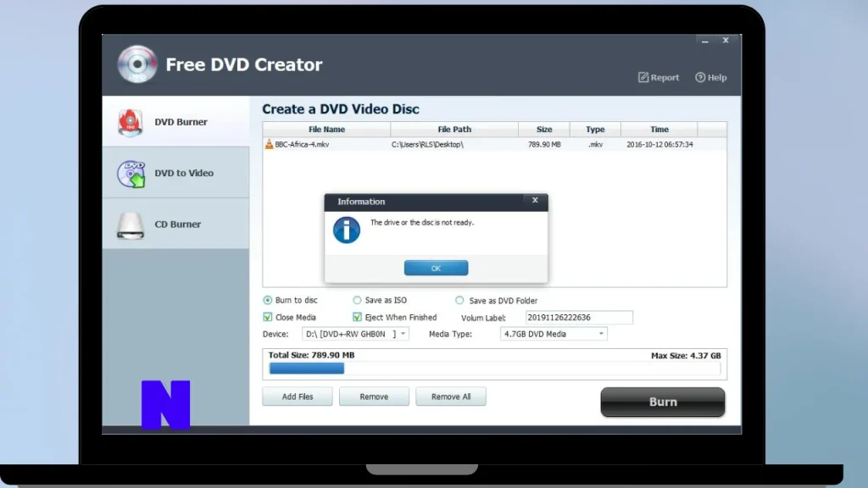
Task: Uncheck Eject When Finished checkbox
Action: pos(357,317)
